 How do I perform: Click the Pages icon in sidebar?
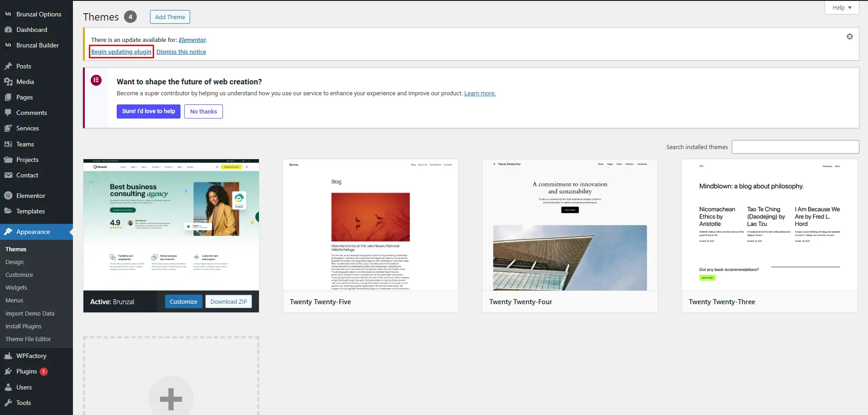[8, 97]
